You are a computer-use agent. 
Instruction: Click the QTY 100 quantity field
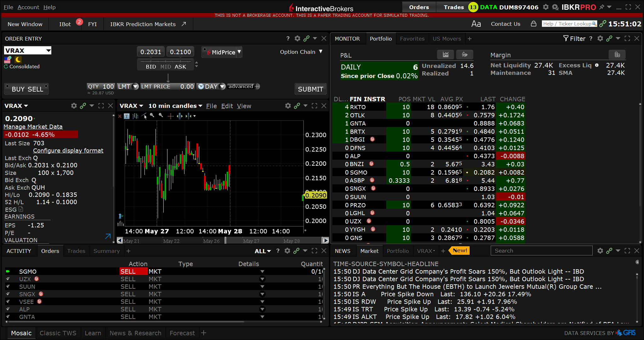(x=101, y=86)
